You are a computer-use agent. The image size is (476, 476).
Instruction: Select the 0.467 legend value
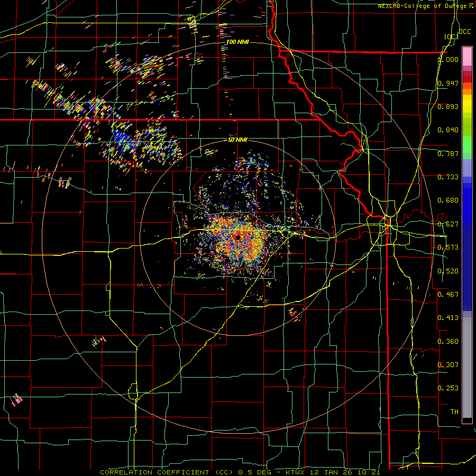[x=448, y=295]
